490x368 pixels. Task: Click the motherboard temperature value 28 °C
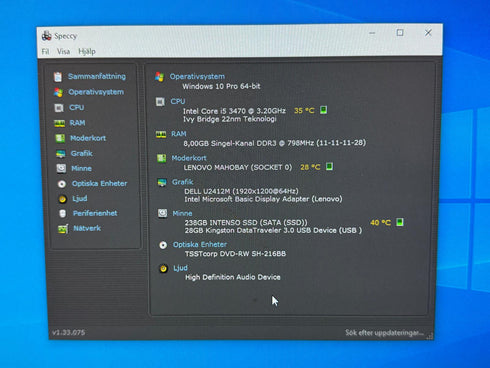[310, 167]
